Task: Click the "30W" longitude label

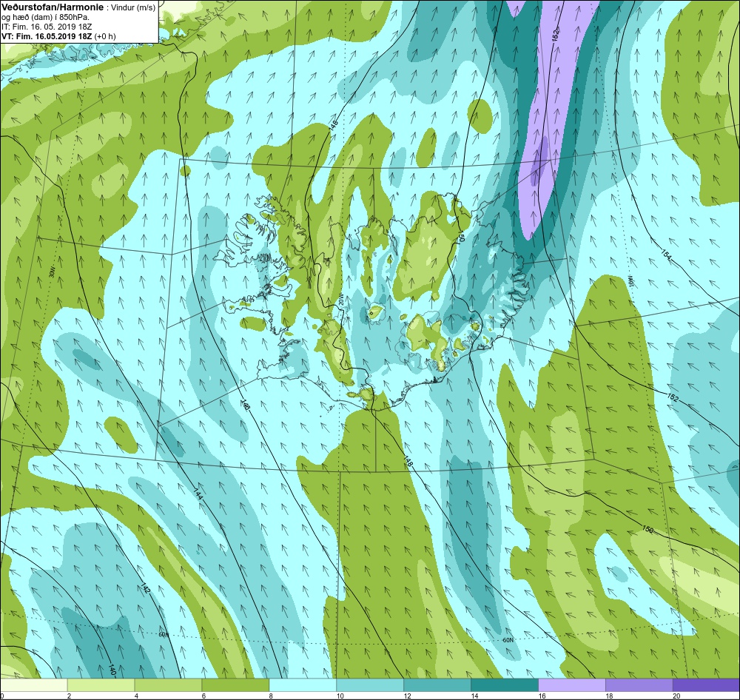Action: coord(52,272)
